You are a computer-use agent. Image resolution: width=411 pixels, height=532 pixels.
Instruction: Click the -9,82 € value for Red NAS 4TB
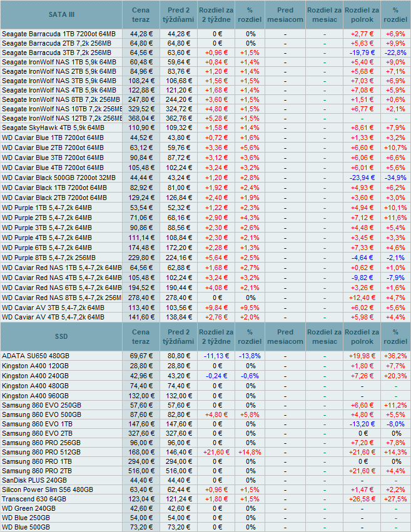[x=362, y=278]
